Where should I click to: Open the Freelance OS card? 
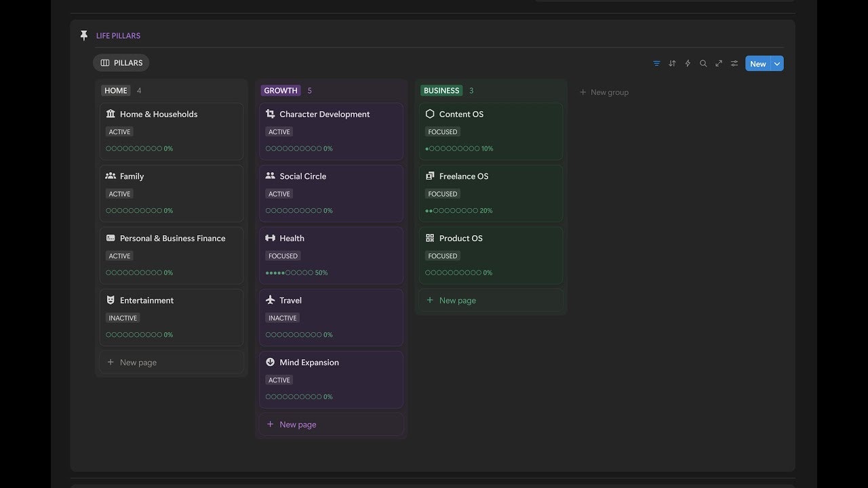[464, 176]
